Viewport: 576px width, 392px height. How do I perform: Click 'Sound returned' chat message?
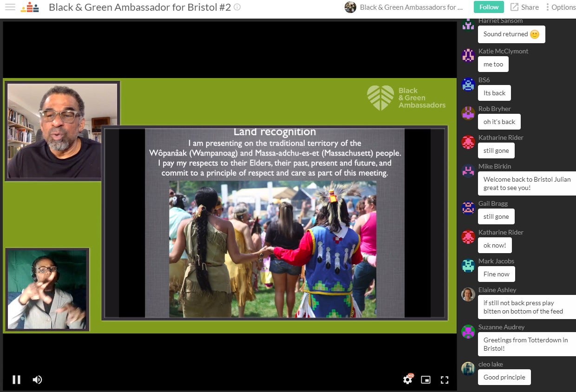click(x=511, y=34)
